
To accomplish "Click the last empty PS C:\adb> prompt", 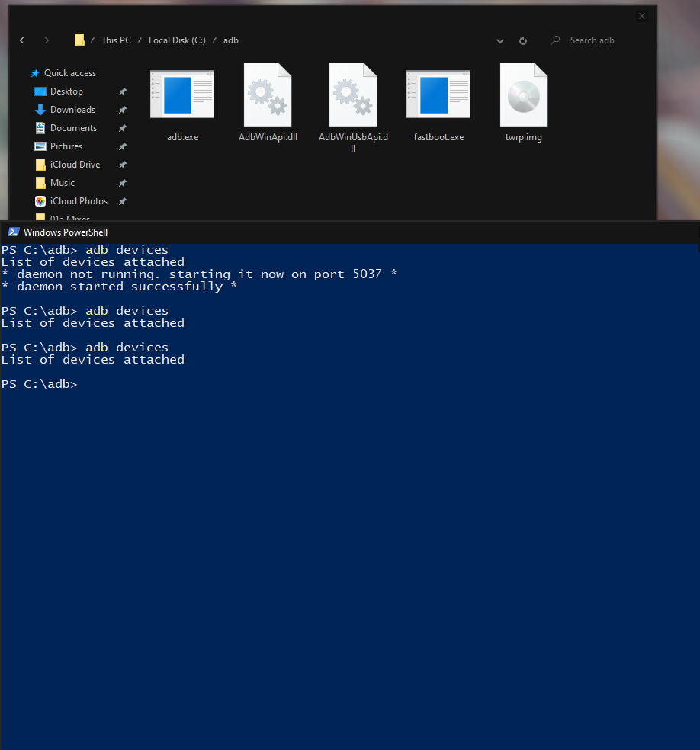I will pos(39,384).
